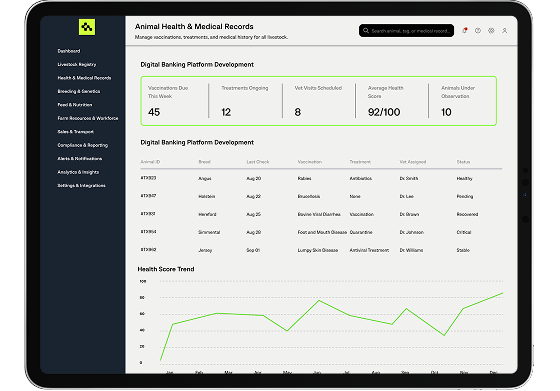Go to Dashboard in sidebar
Screen dimensions: 560x391
pyautogui.click(x=69, y=51)
